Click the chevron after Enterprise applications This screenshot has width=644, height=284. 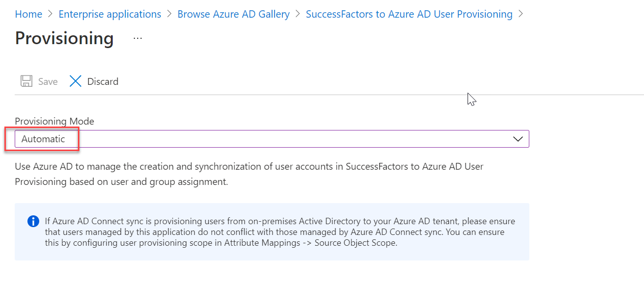pyautogui.click(x=170, y=14)
